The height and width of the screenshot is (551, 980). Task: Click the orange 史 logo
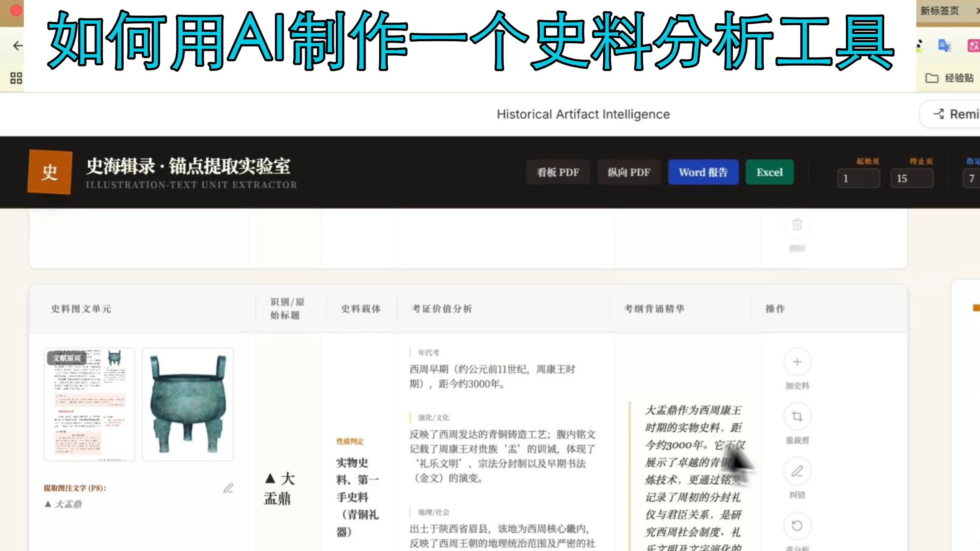click(x=50, y=172)
